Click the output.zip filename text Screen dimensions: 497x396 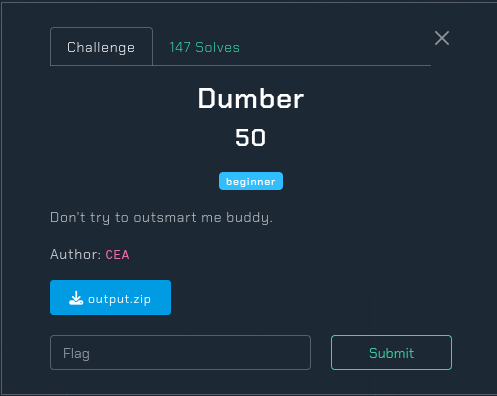119,299
